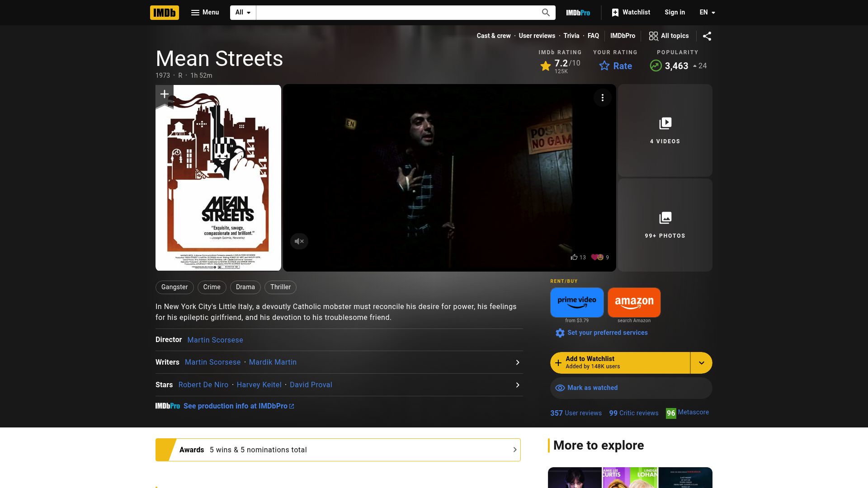The image size is (868, 488).
Task: Select the Drama genre chip
Action: pyautogui.click(x=245, y=287)
